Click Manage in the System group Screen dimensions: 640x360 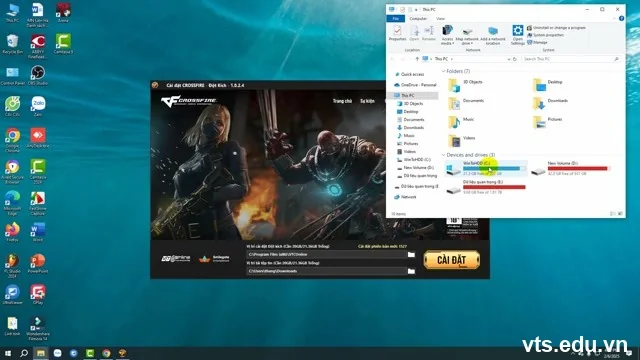click(537, 42)
